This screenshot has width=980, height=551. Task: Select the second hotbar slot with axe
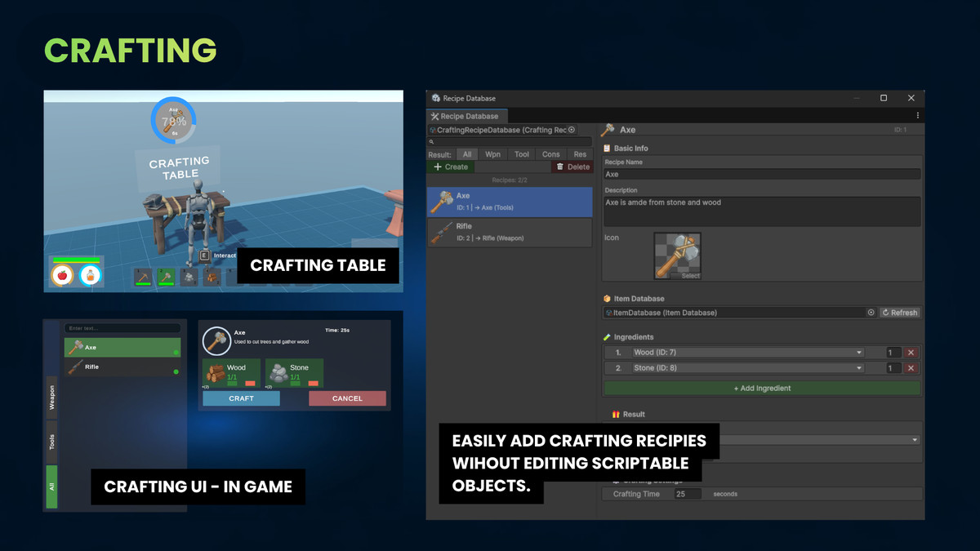pos(166,278)
